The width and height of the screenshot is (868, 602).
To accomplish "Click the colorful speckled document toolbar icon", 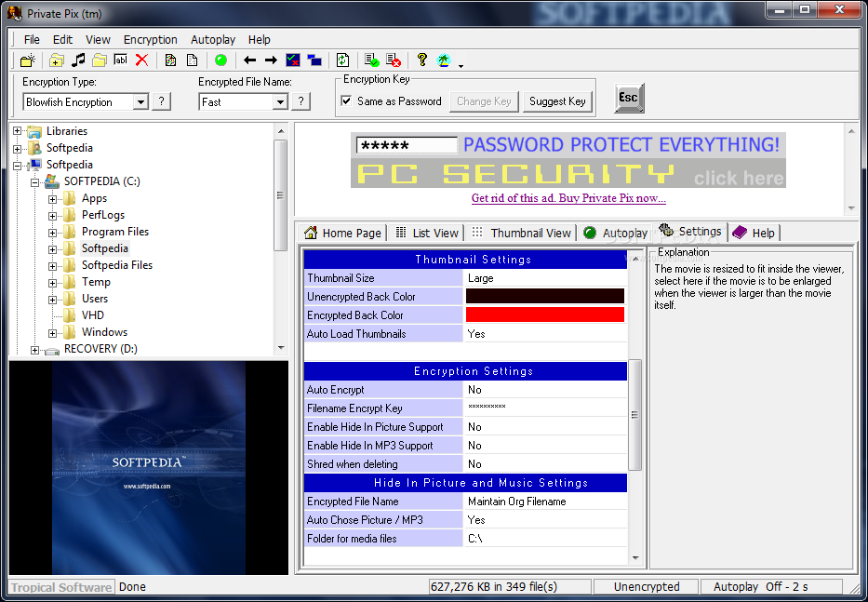I will pos(170,60).
